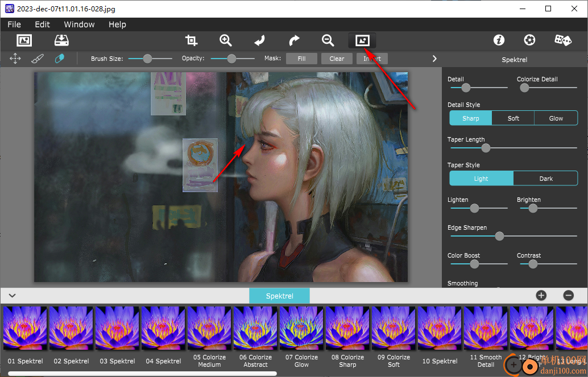This screenshot has width=588, height=377.
Task: Open the File menu
Action: tap(14, 24)
